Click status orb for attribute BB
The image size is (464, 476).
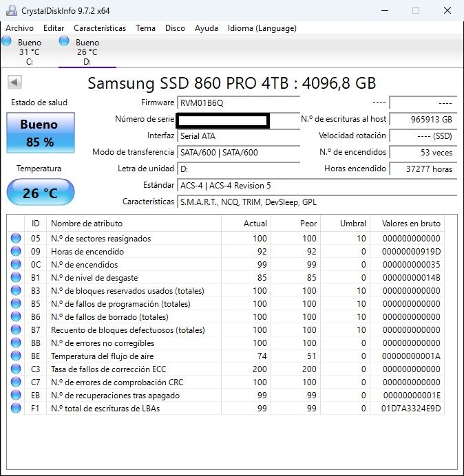[16, 343]
